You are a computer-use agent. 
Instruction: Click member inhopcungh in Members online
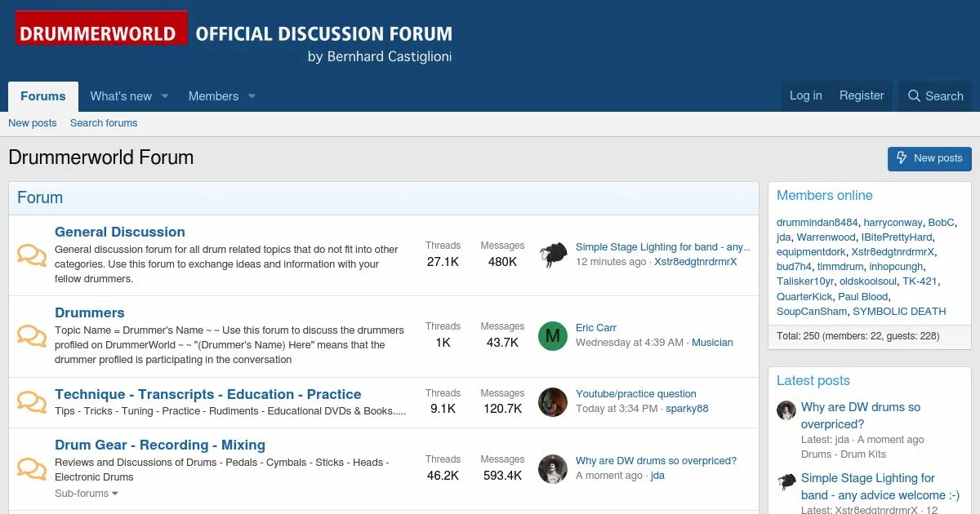tap(896, 267)
